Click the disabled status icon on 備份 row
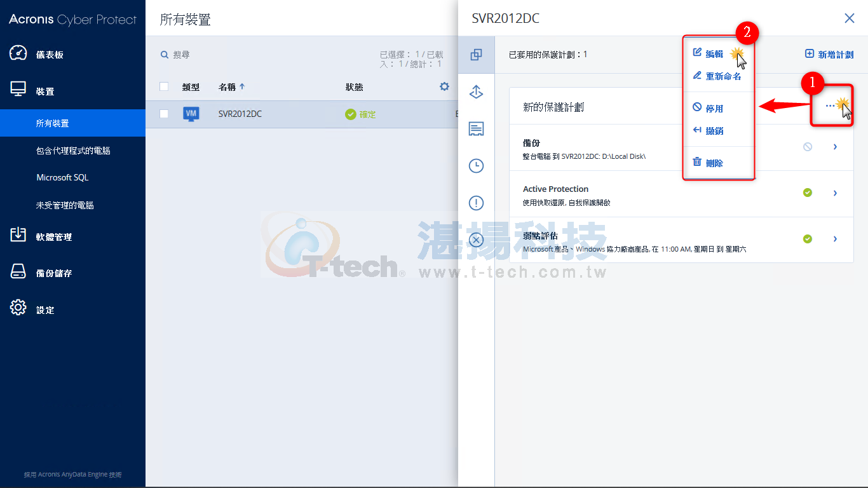The image size is (868, 488). click(808, 147)
